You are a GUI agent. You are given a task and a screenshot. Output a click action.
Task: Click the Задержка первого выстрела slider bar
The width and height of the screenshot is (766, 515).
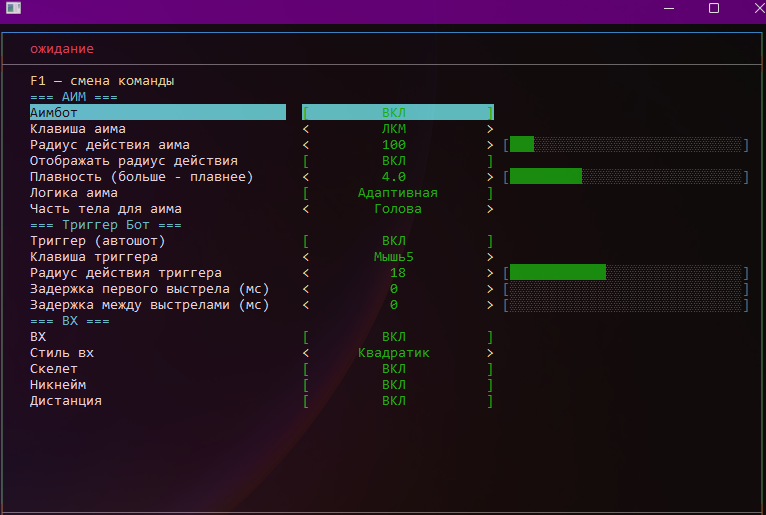coord(626,289)
